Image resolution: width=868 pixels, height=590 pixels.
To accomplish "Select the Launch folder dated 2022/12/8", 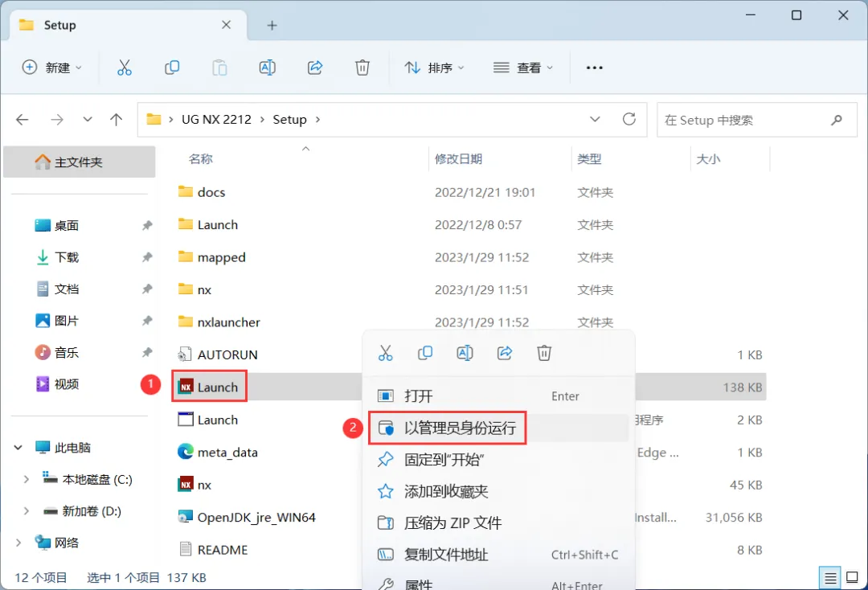I will (208, 225).
